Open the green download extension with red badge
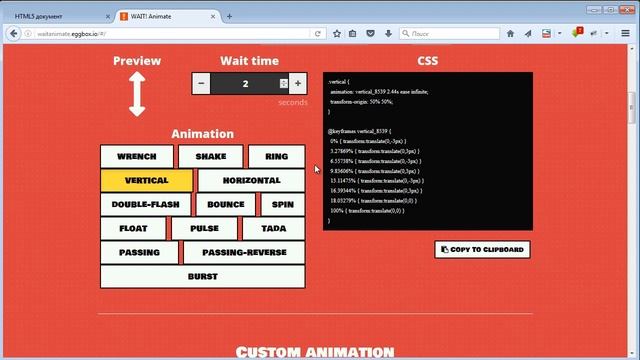The height and width of the screenshot is (360, 640). [577, 33]
